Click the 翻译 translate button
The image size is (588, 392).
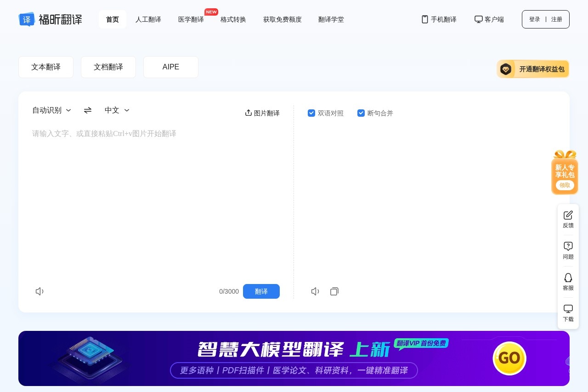click(x=261, y=291)
